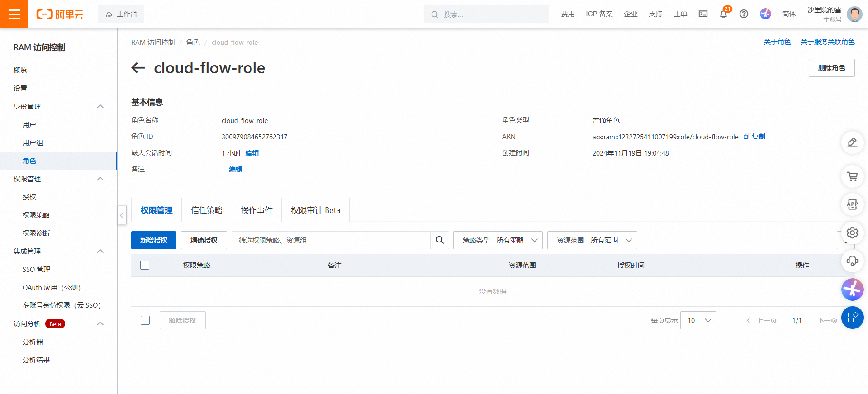868x394 pixels.
Task: Open the 关于角色 link
Action: (777, 42)
